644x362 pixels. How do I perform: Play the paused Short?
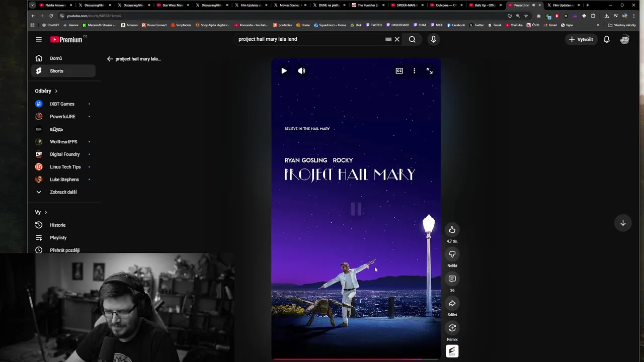284,71
